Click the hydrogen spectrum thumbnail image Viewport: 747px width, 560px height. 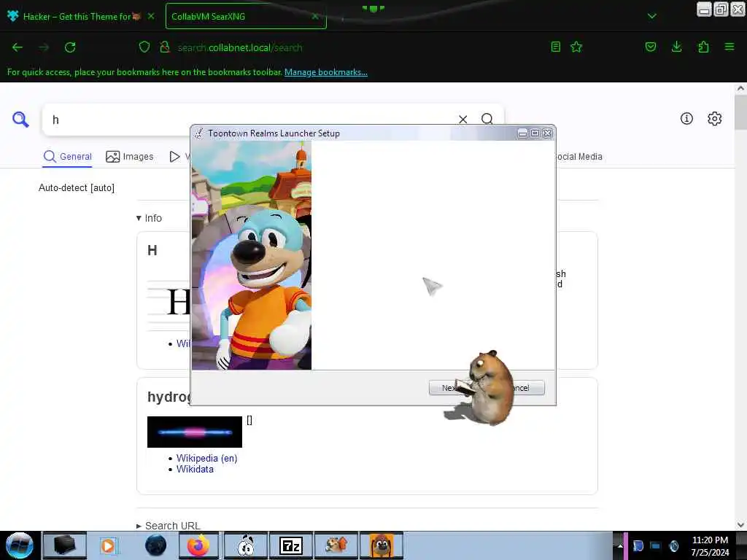click(194, 432)
